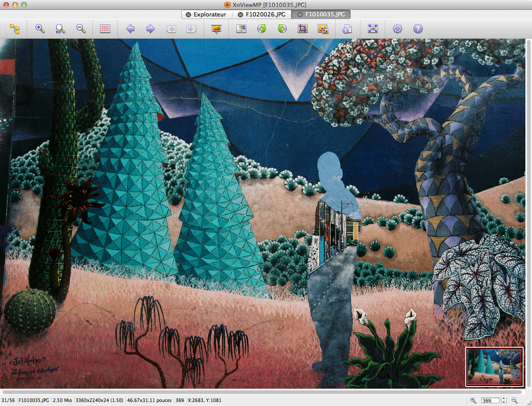Screen dimensions: 532x406
Task: Switch to fullscreen view
Action: click(372, 29)
